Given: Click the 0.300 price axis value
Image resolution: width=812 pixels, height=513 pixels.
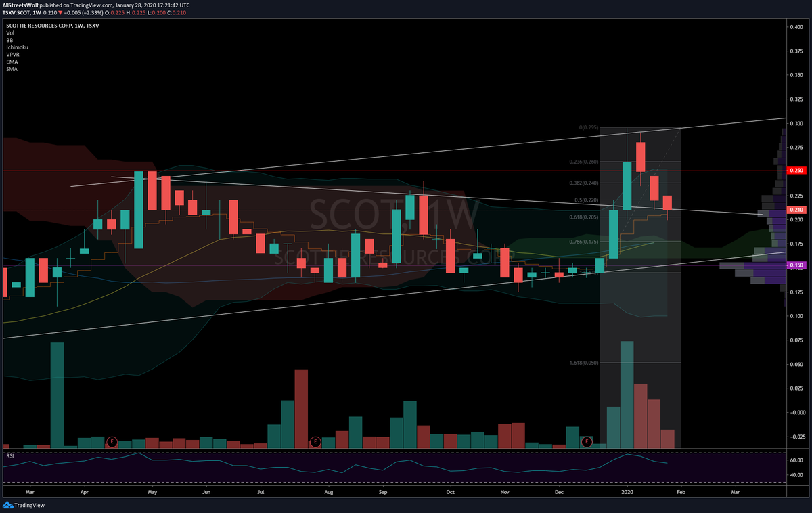Looking at the screenshot, I should point(796,123).
